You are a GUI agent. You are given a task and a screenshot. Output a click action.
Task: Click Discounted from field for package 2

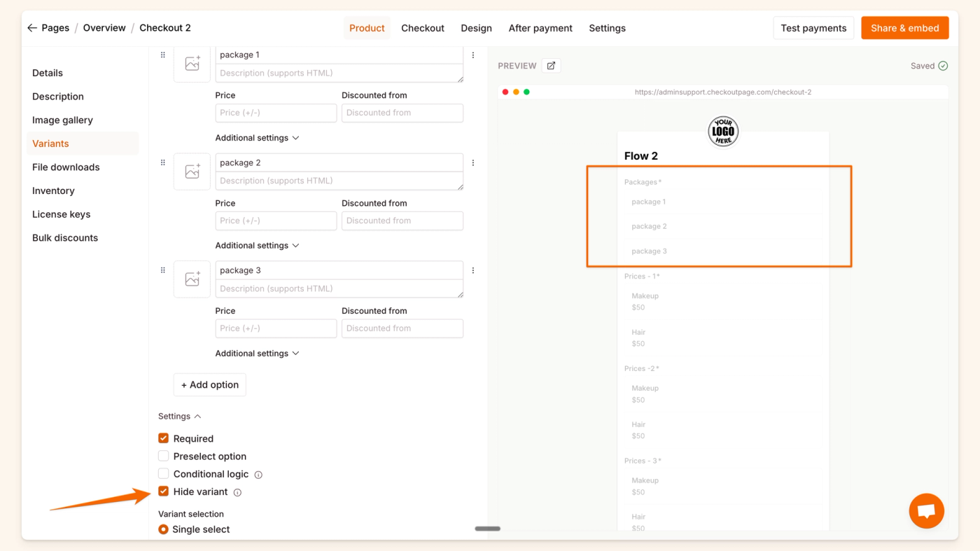[402, 221]
